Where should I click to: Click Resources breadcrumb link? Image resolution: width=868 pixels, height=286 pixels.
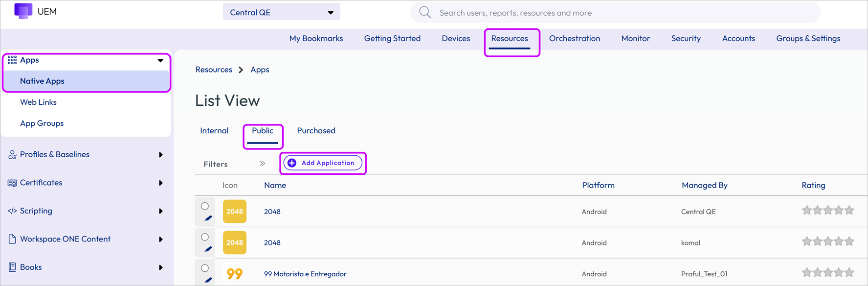(x=214, y=70)
